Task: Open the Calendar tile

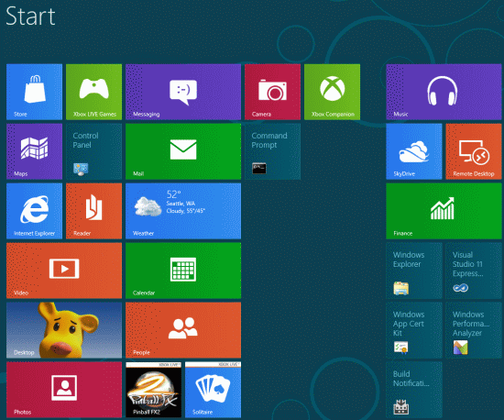Action: pos(183,271)
